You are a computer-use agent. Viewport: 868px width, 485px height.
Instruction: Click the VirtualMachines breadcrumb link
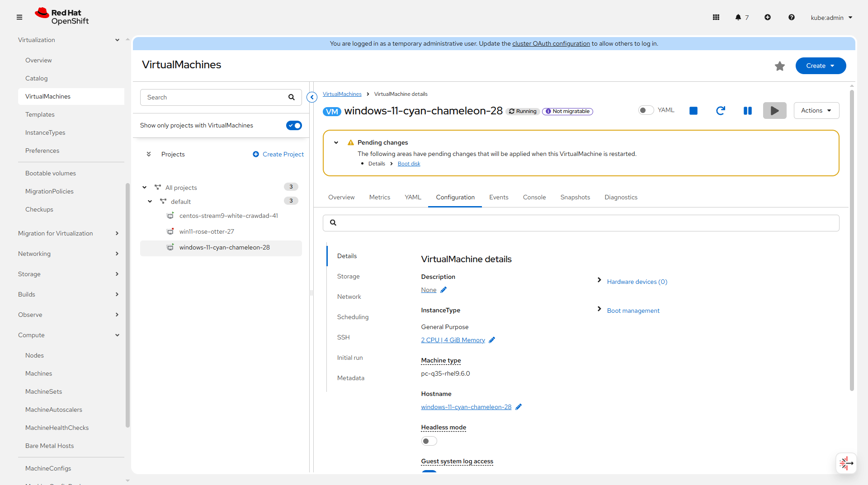(342, 94)
